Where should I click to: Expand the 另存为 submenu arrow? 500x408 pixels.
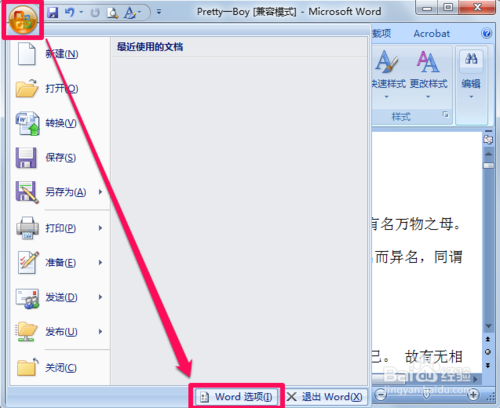pos(100,192)
